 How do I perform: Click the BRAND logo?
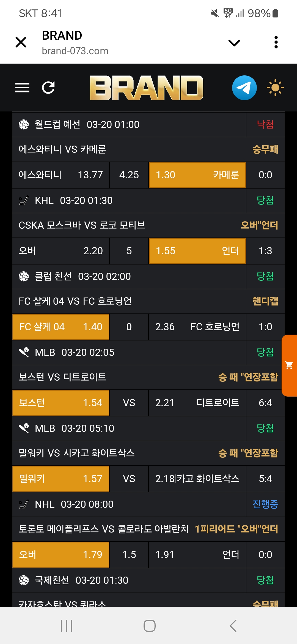(146, 88)
